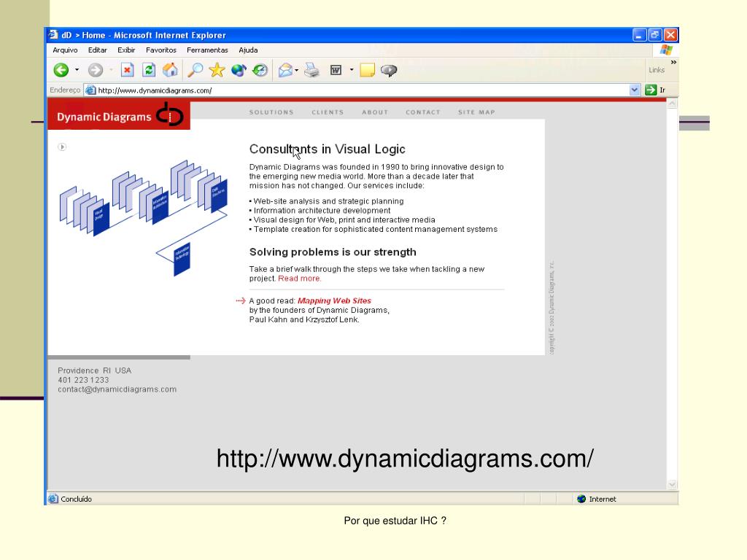Screen dimensions: 747x560
Task: Click contact@dynamicdiagrams.com email text
Action: pyautogui.click(x=117, y=389)
